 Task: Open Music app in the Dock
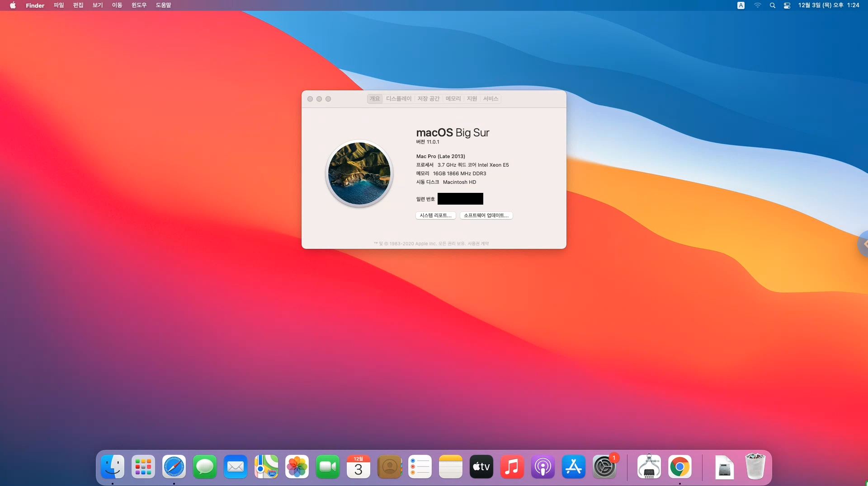[512, 467]
